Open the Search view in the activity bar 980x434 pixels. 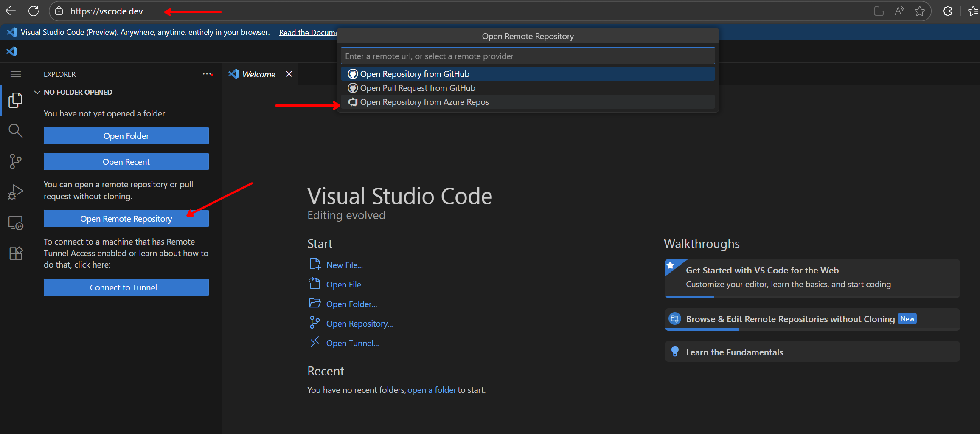[x=15, y=130]
